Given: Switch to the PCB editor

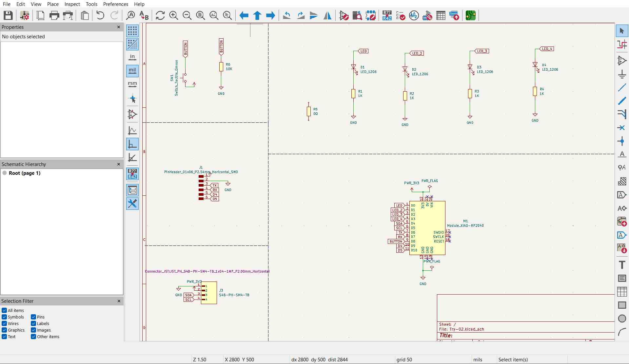Looking at the screenshot, I should [471, 15].
